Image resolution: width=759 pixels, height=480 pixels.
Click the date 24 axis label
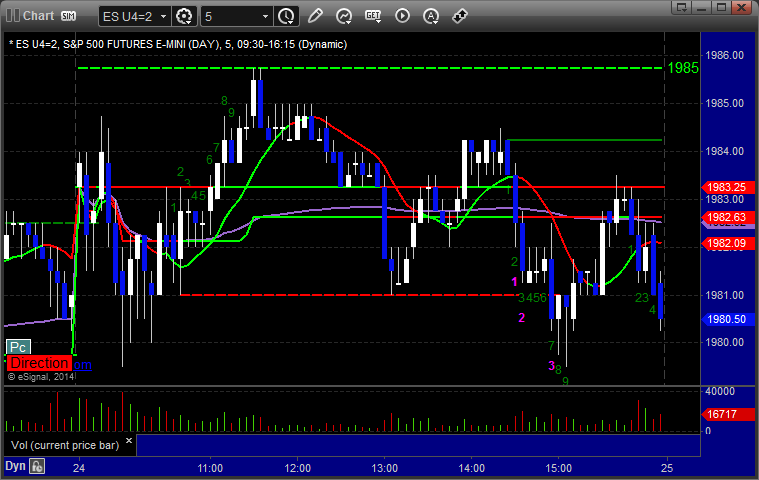tap(79, 468)
